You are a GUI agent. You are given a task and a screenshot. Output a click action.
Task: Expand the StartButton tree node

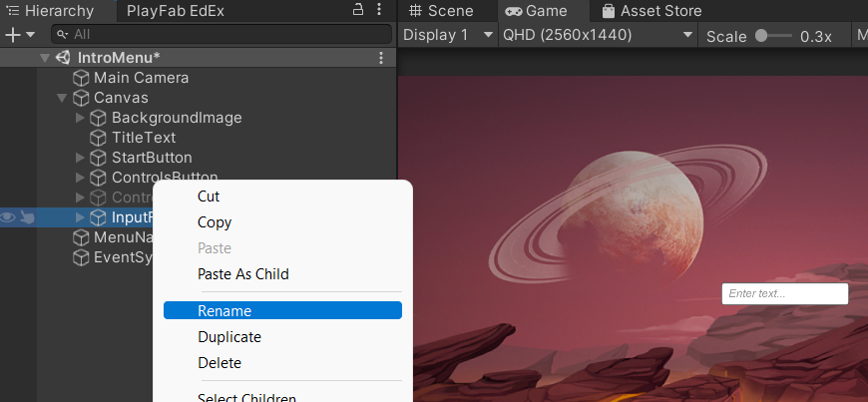point(80,158)
